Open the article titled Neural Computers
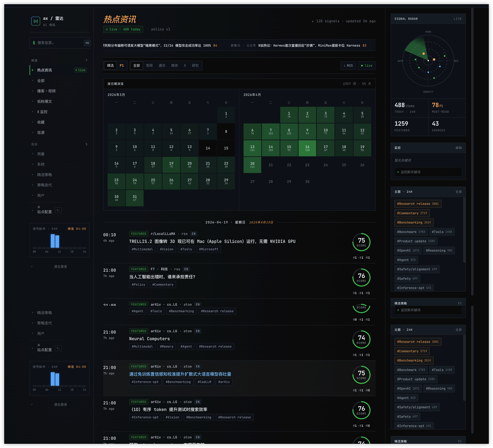493x448 pixels. pos(149,339)
